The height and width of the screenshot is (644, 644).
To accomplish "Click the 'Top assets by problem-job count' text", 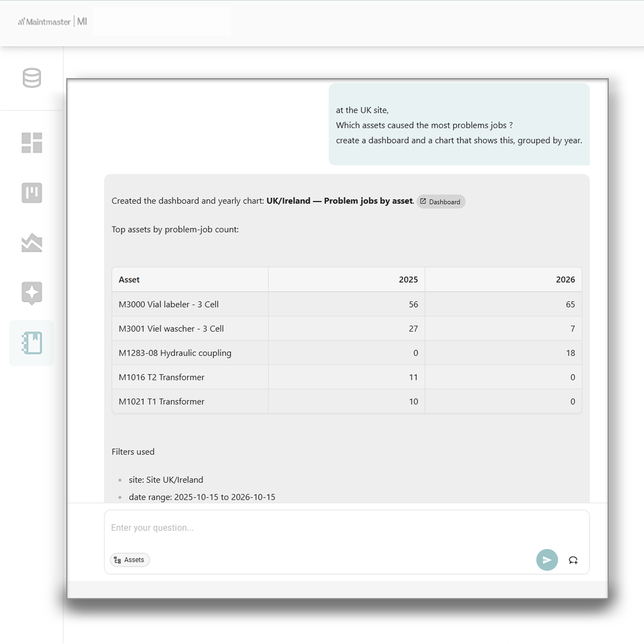I will [175, 230].
